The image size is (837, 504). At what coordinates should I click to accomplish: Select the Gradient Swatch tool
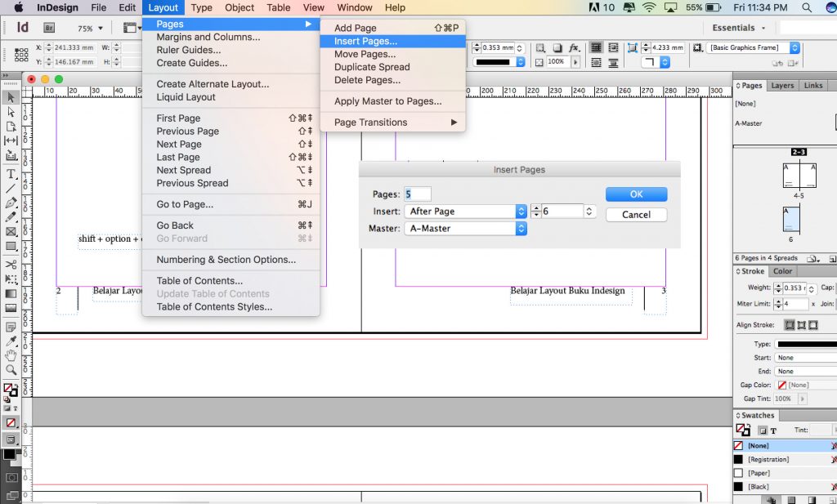pos(11,293)
